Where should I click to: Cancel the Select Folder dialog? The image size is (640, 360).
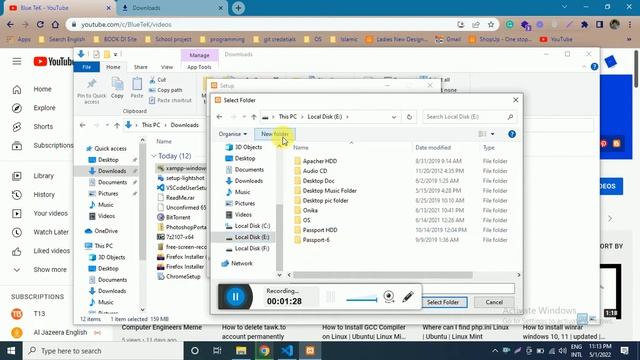(494, 302)
